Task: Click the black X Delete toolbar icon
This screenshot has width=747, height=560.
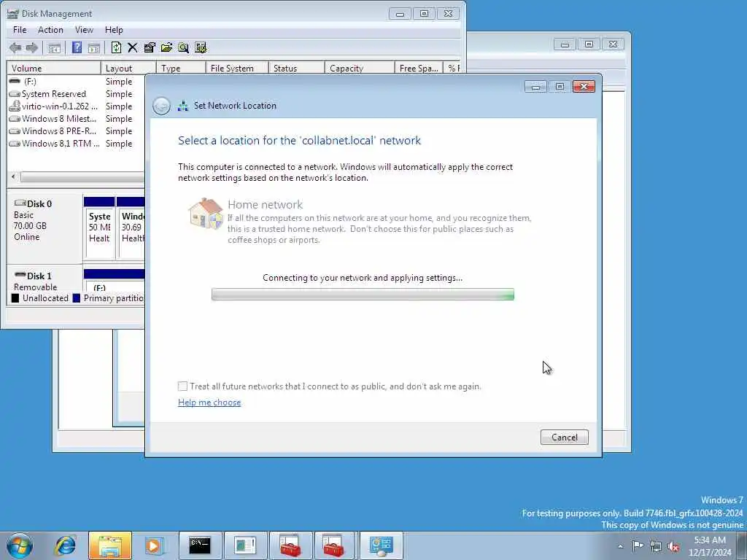Action: [x=133, y=47]
